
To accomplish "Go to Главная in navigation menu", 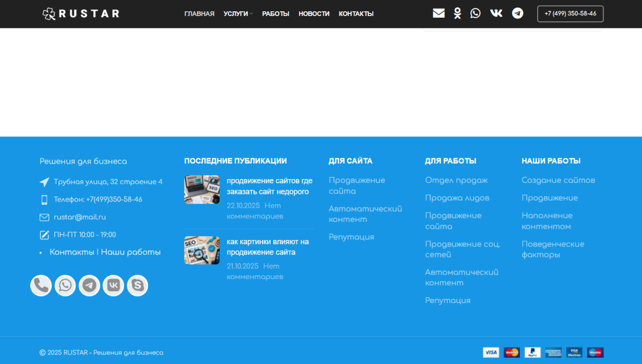I will (199, 14).
